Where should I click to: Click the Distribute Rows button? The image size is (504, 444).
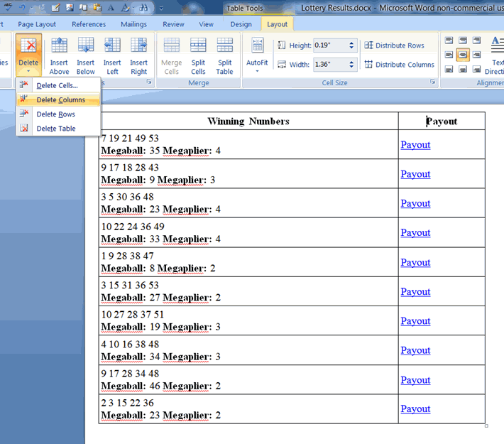394,45
